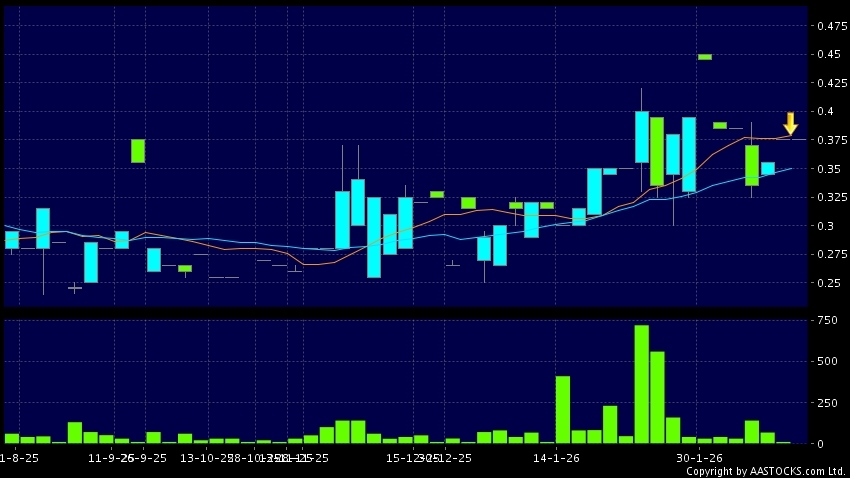Click the 750 volume axis label
This screenshot has width=850, height=478.
coord(826,320)
